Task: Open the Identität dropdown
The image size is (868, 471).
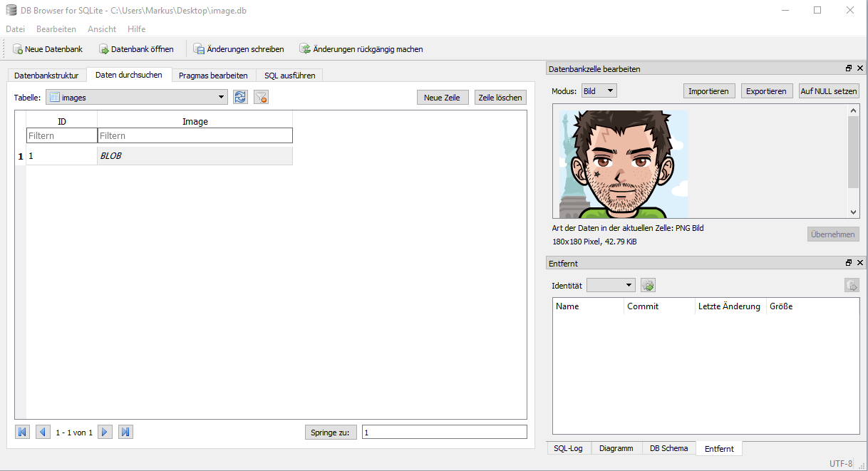Action: [611, 285]
